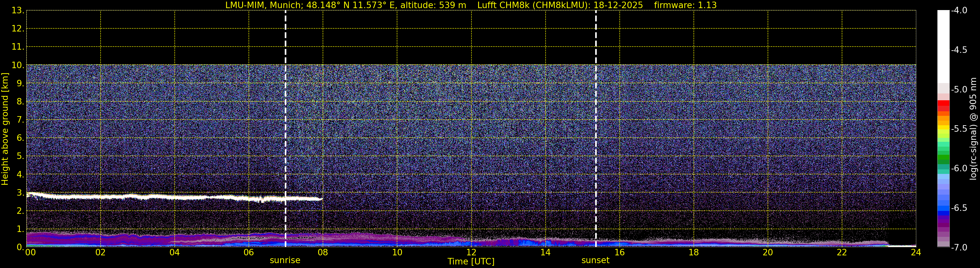Viewport: 980px width, 268px height.
Task: Click the "-6.5" colorbar tick label
Action: [x=959, y=208]
